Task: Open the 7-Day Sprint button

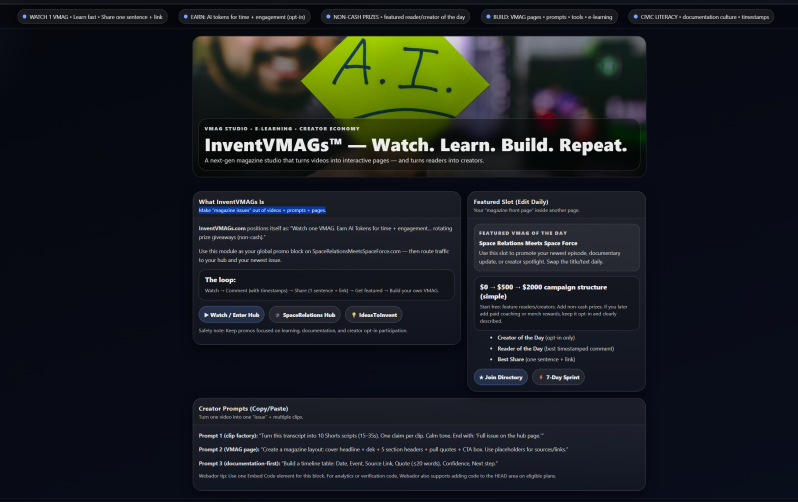Action: point(558,377)
